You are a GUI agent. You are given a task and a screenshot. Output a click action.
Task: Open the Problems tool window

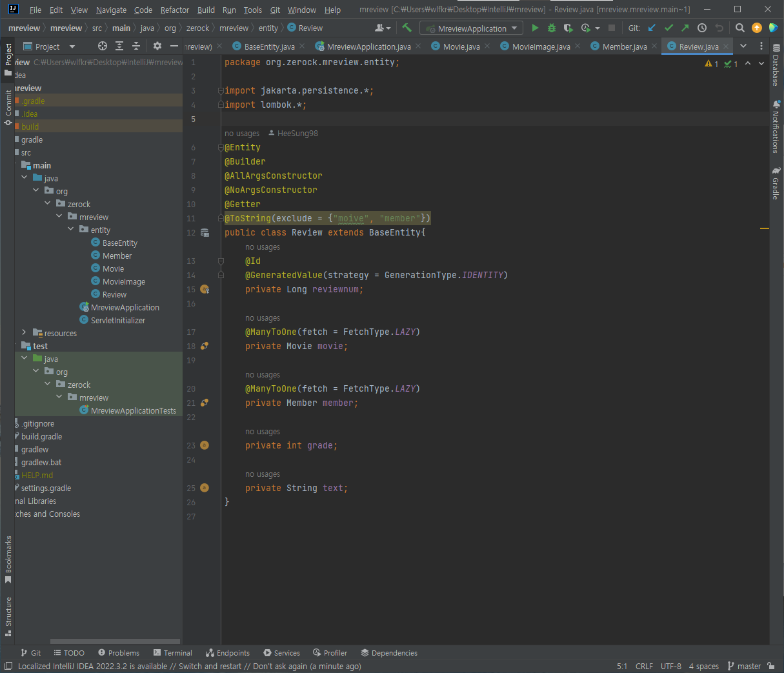(x=118, y=652)
